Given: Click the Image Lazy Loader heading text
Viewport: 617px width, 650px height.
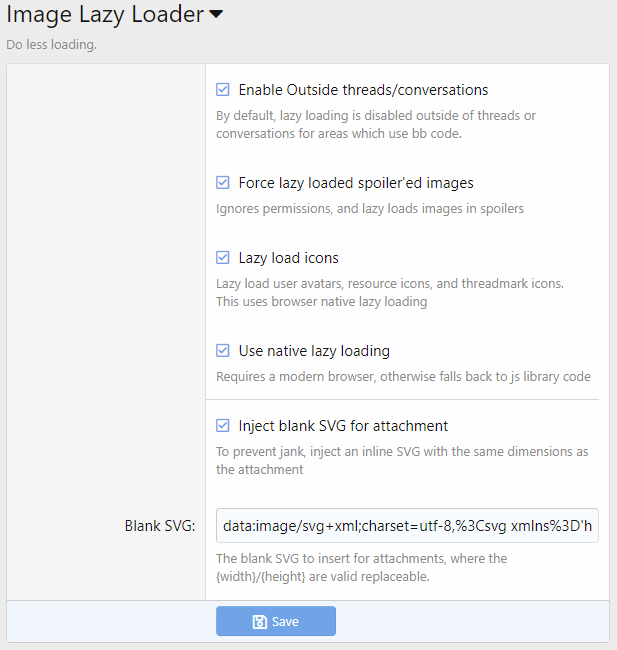Looking at the screenshot, I should click(105, 15).
